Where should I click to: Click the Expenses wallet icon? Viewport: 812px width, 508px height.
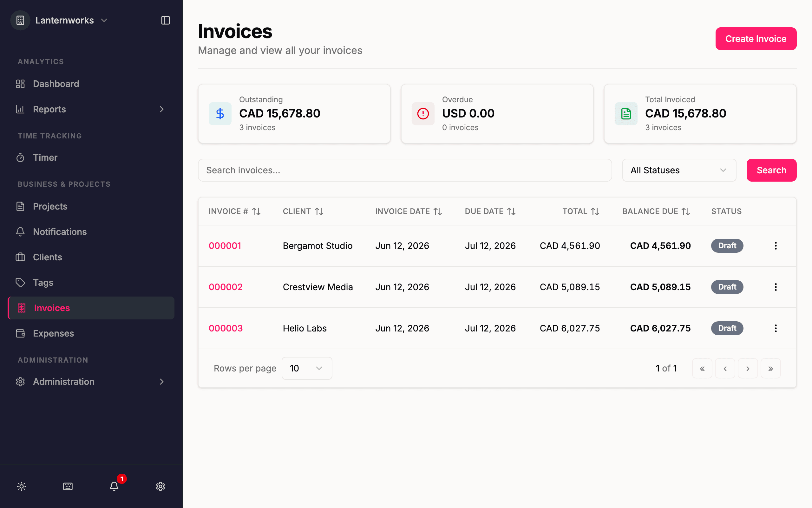pos(20,333)
